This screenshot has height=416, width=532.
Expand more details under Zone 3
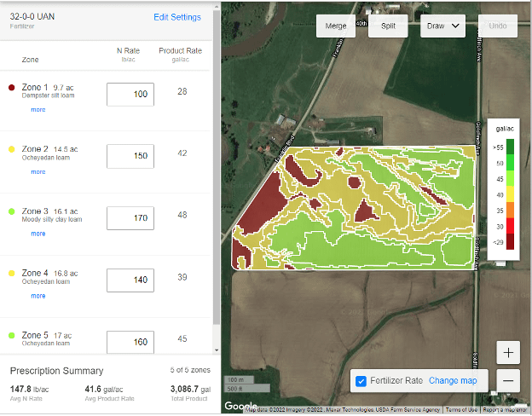point(38,234)
